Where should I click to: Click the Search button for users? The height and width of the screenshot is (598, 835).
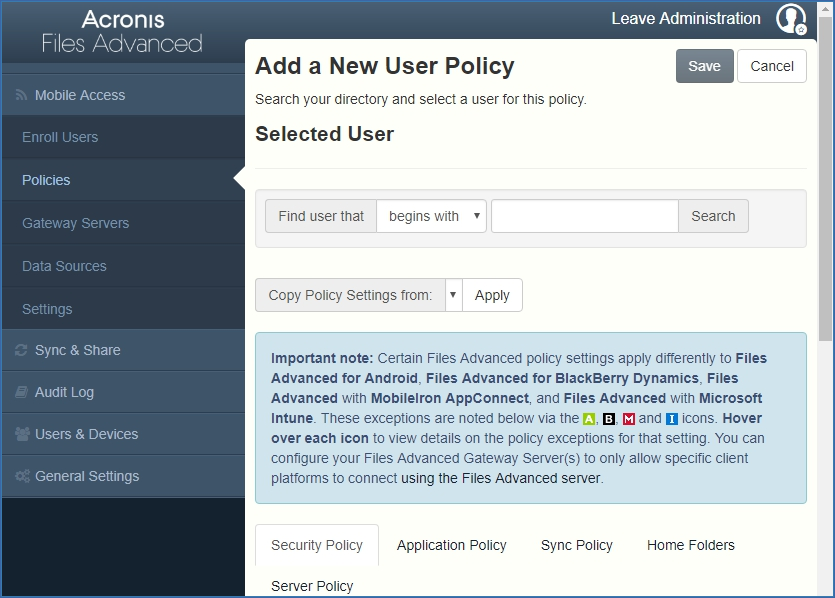[x=713, y=216]
